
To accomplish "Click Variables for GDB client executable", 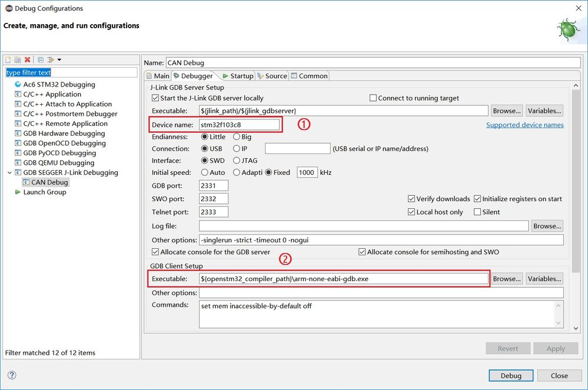I will (544, 279).
